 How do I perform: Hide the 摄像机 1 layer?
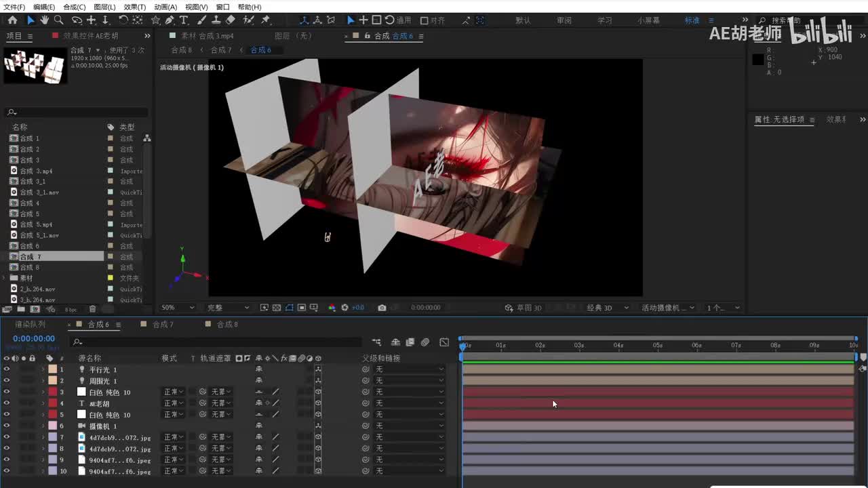pos(6,426)
